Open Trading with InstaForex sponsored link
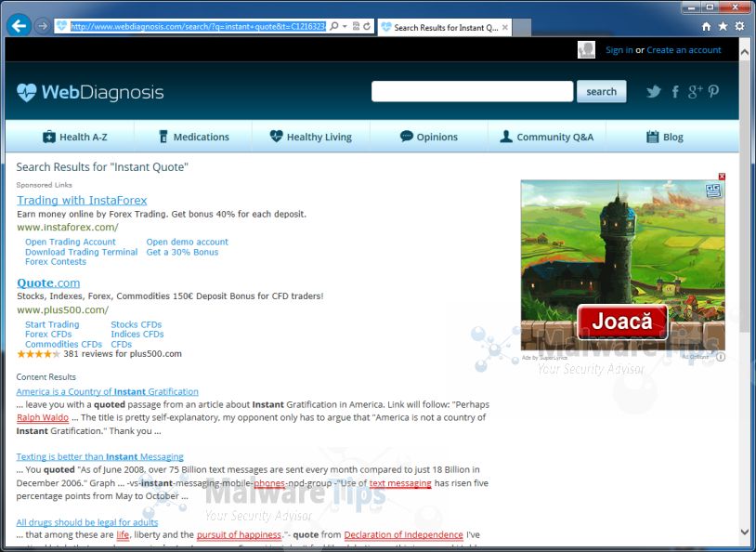Viewport: 756px width, 552px height. pos(82,200)
